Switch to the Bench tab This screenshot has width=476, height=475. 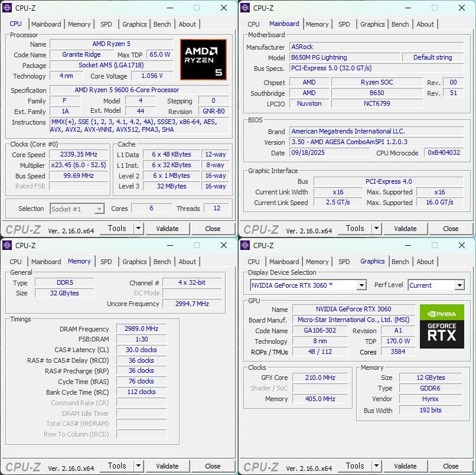(162, 24)
